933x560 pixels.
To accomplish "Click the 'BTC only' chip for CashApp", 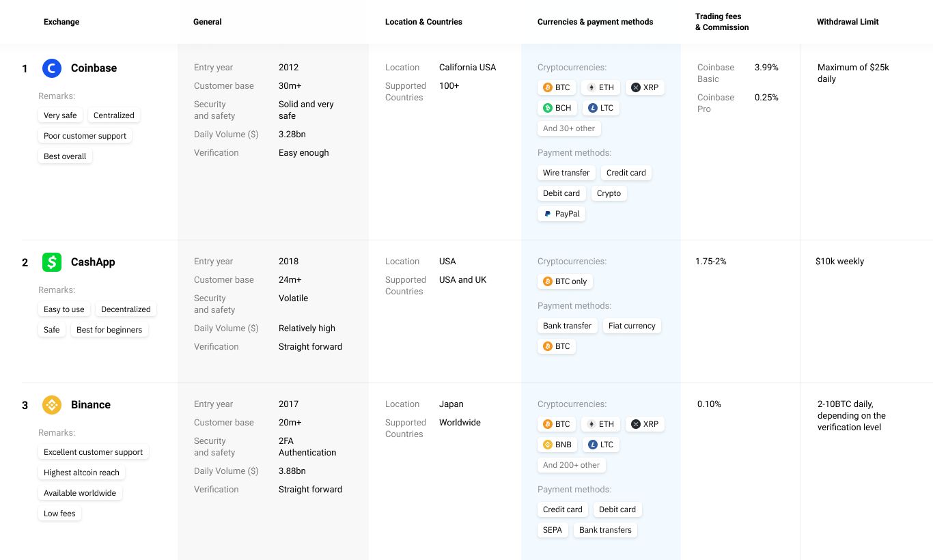I will click(x=565, y=281).
